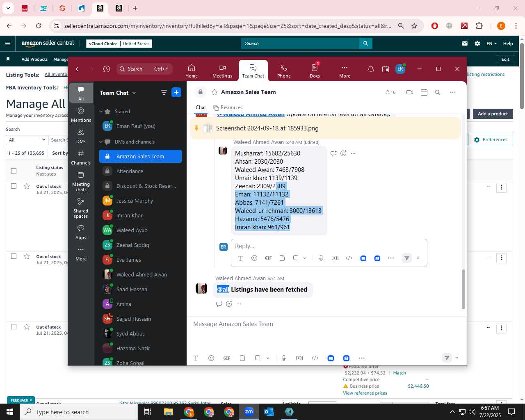Open the Attendance channel
The image size is (525, 420).
pos(140,171)
